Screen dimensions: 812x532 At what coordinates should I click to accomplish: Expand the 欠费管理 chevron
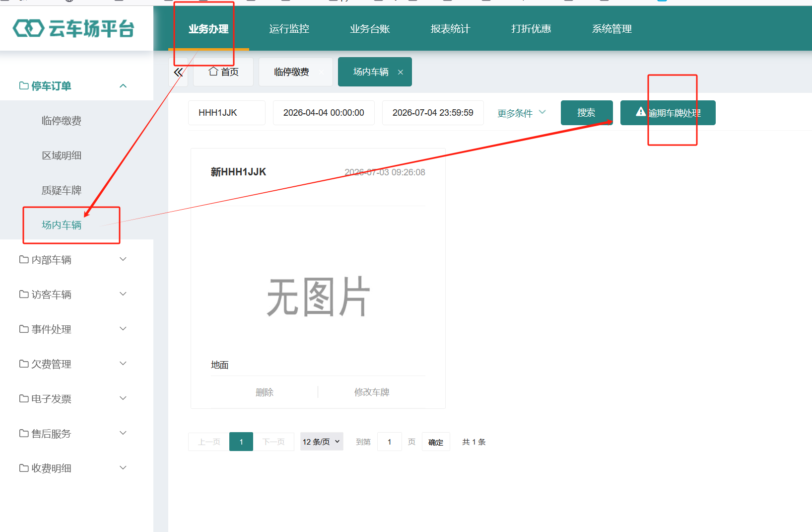tap(123, 364)
